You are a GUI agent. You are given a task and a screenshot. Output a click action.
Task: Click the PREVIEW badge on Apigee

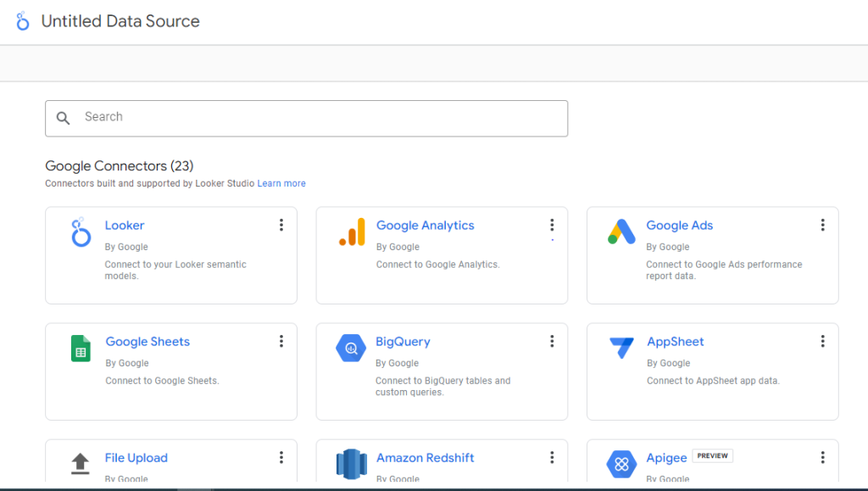pos(712,455)
